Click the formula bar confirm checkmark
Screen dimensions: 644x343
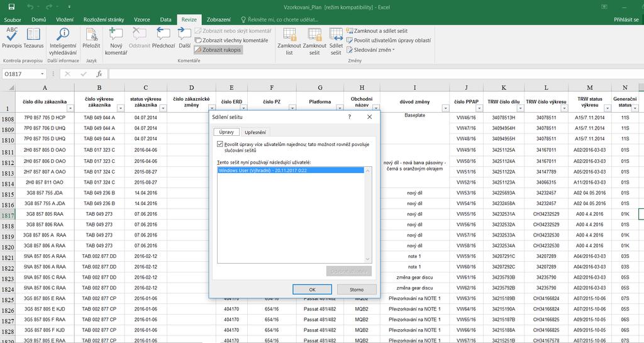pyautogui.click(x=84, y=74)
